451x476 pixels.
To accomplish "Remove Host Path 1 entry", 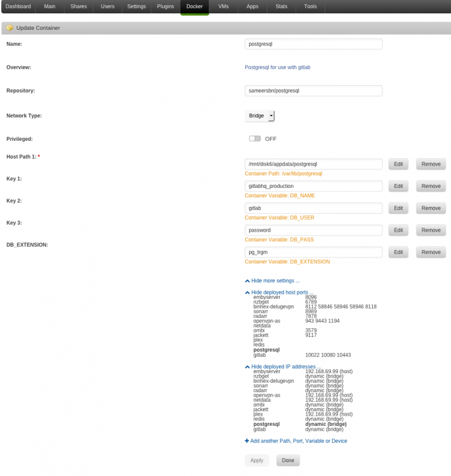I will 431,164.
